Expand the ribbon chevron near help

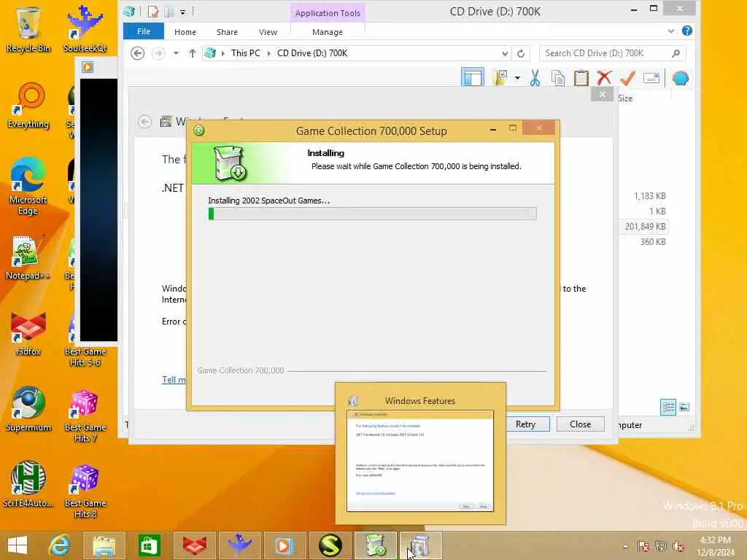(x=671, y=31)
